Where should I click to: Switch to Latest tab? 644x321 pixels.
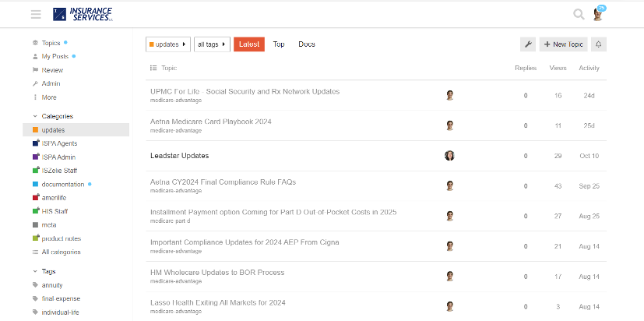249,44
